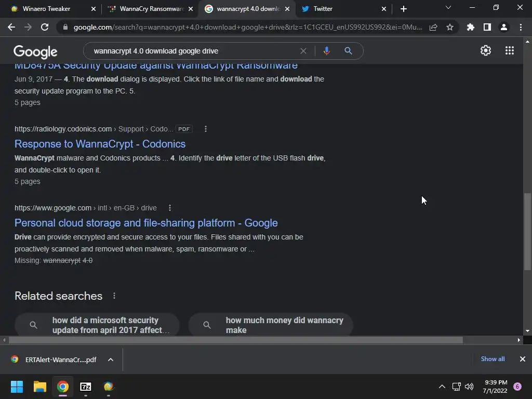This screenshot has width=532, height=399.
Task: Click the vertical page scrollbar thumb
Action: 527,232
